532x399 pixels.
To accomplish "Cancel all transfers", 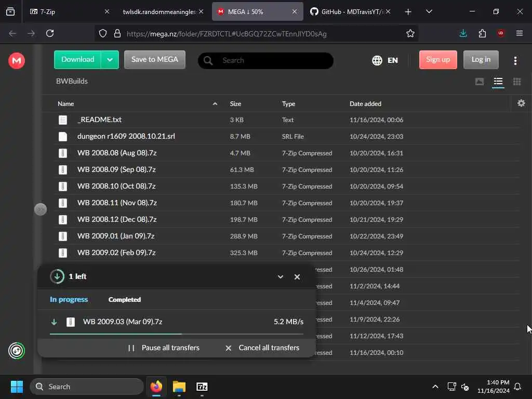I will pos(262,348).
